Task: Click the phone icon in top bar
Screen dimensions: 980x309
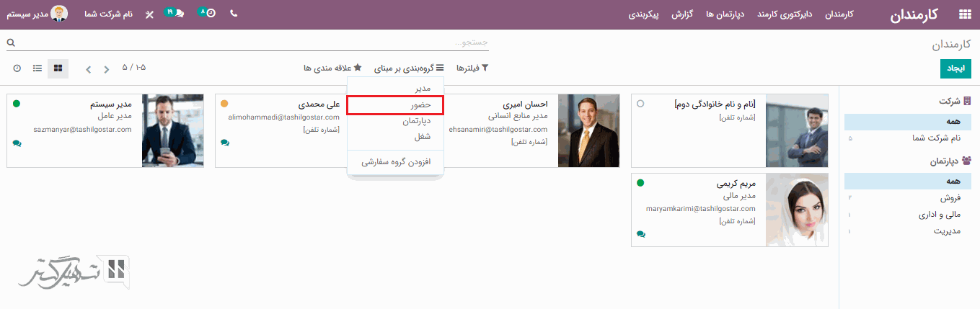Action: pos(234,14)
